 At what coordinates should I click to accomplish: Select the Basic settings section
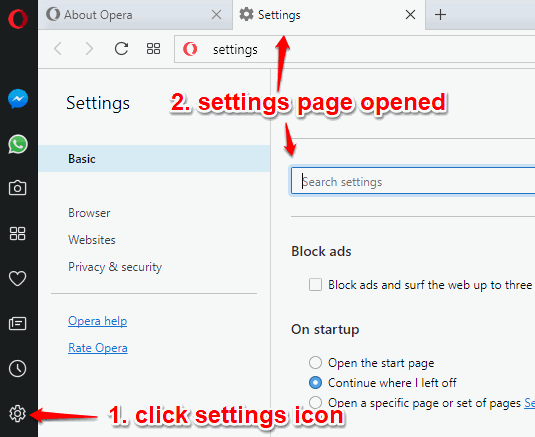[x=154, y=159]
